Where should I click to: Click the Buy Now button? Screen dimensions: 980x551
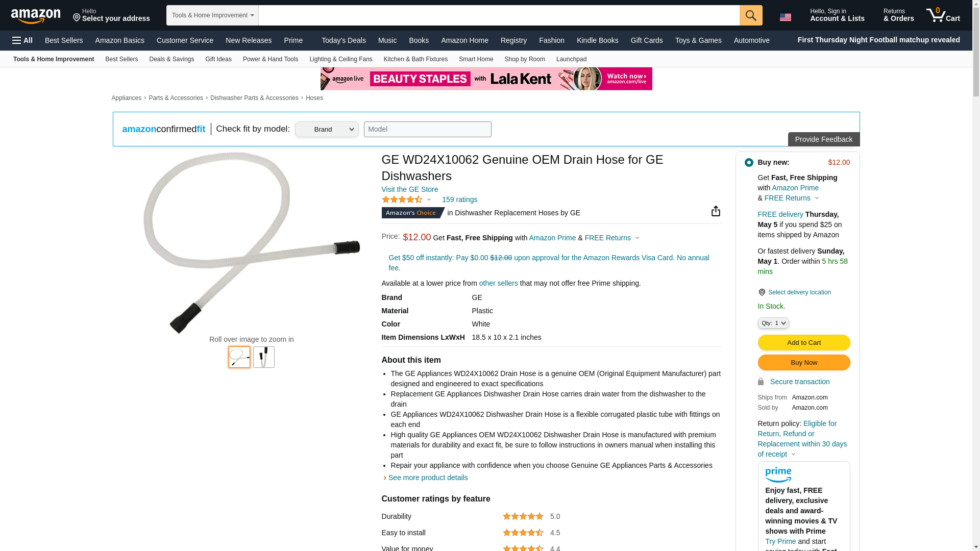coord(804,362)
